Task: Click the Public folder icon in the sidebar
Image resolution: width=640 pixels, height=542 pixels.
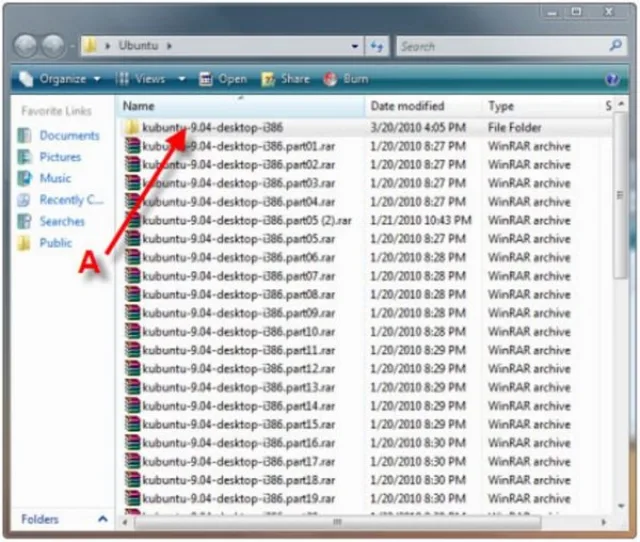Action: tap(24, 243)
